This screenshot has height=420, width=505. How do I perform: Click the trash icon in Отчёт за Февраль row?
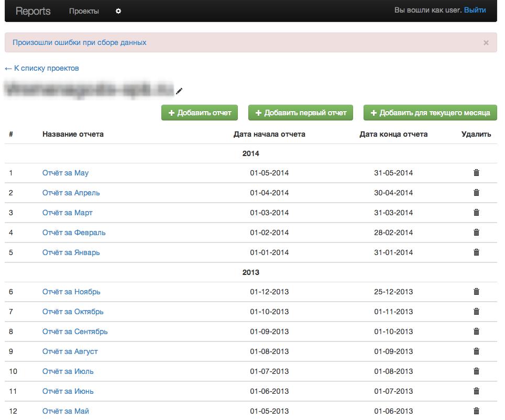(476, 233)
